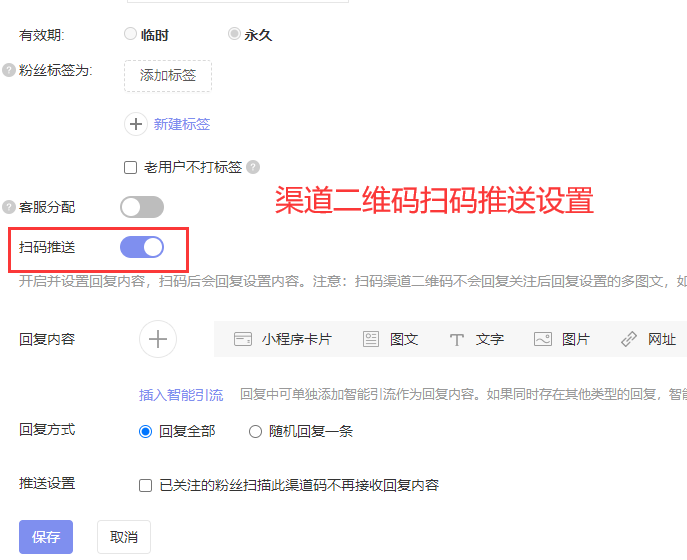Check the 老用户不打标签 checkbox
The image size is (687, 560).
(131, 167)
